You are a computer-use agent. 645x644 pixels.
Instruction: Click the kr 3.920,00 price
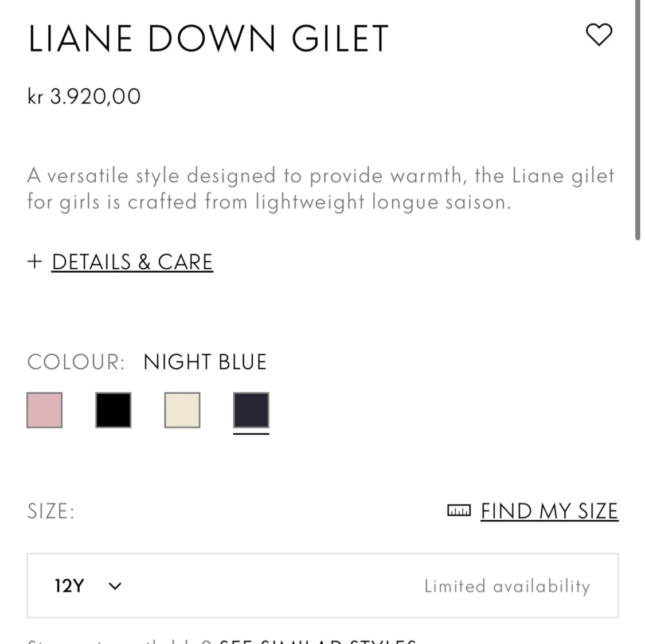point(84,96)
